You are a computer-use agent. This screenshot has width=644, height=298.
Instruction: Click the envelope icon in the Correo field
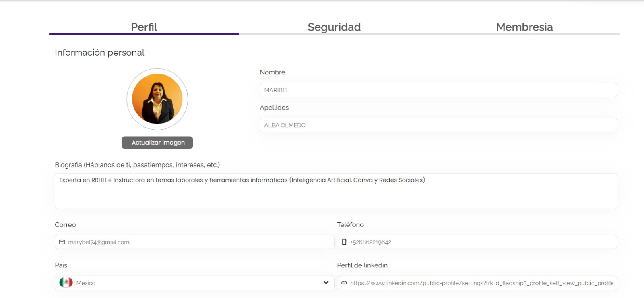(x=62, y=242)
